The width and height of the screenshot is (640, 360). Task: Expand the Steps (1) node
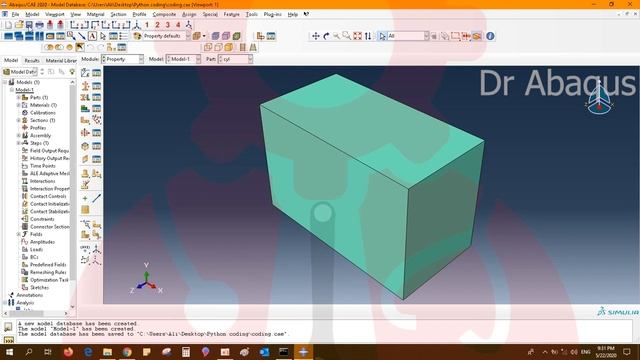click(x=18, y=143)
